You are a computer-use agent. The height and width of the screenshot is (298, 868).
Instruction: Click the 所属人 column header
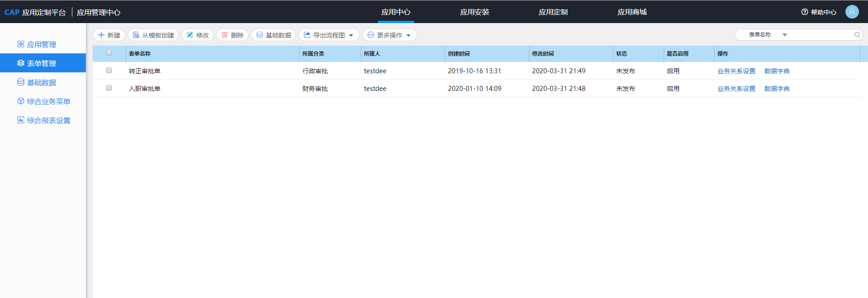point(372,53)
